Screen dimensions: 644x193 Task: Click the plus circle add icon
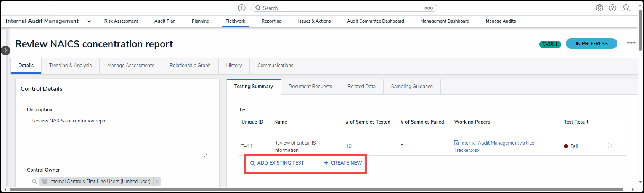pos(242,8)
